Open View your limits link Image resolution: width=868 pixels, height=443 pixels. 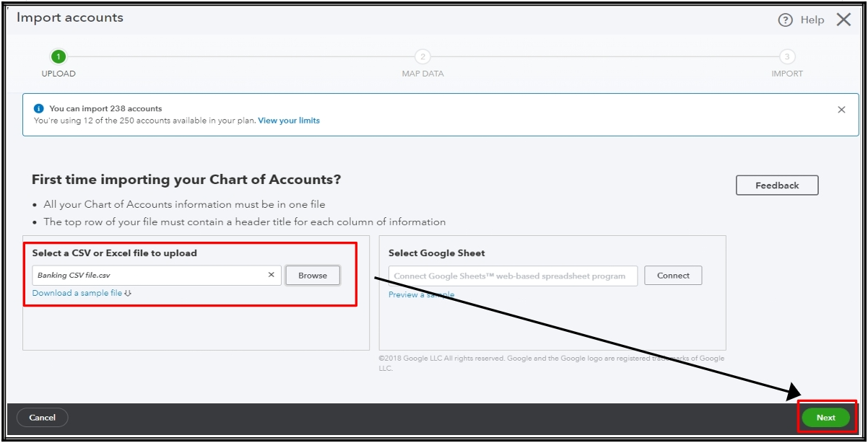[288, 120]
